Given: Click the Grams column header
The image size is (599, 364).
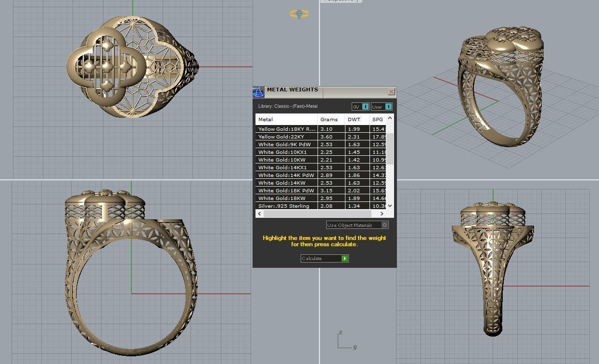Looking at the screenshot, I should (331, 119).
